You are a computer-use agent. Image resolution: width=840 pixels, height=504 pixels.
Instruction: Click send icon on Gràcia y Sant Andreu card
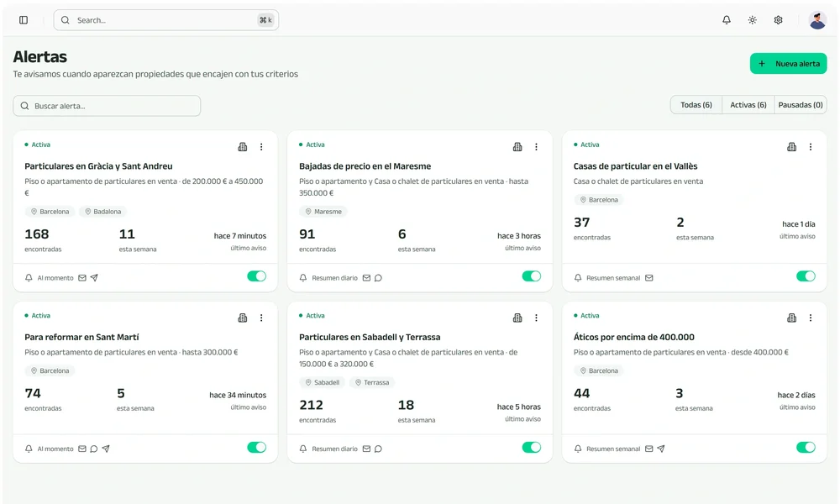point(94,278)
